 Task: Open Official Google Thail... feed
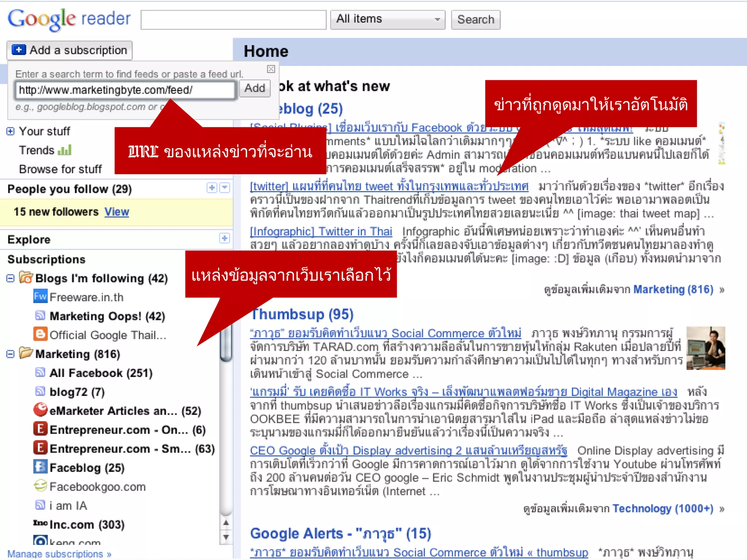(108, 335)
